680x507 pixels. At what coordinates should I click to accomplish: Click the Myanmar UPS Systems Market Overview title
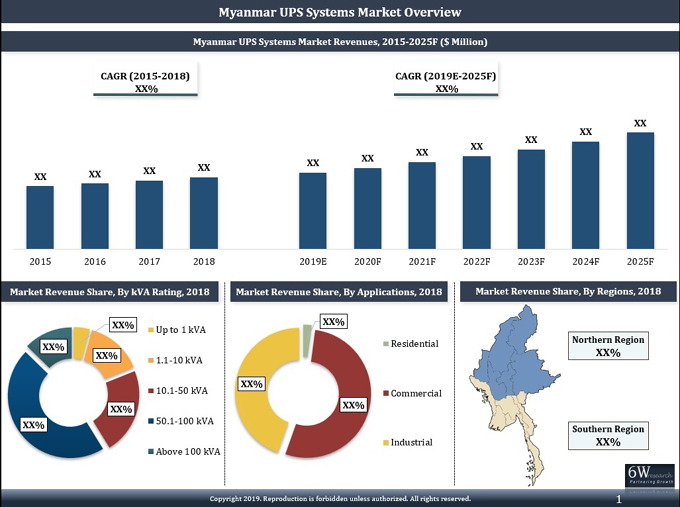[x=340, y=12]
